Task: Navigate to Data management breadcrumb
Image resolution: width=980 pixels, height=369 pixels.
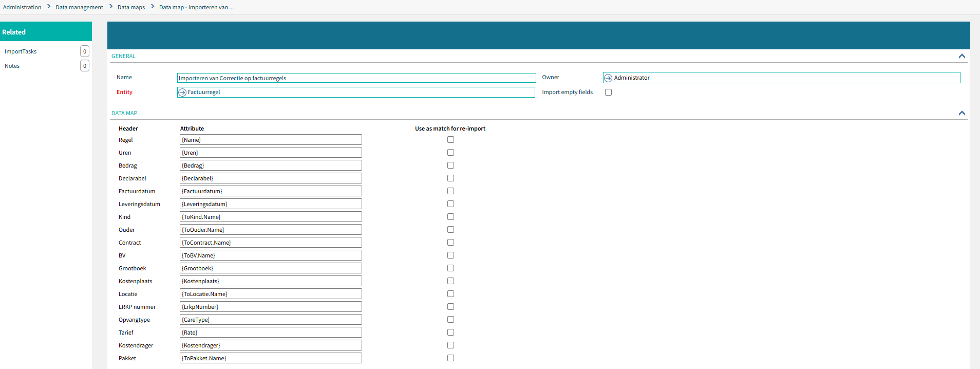Action: click(x=79, y=7)
